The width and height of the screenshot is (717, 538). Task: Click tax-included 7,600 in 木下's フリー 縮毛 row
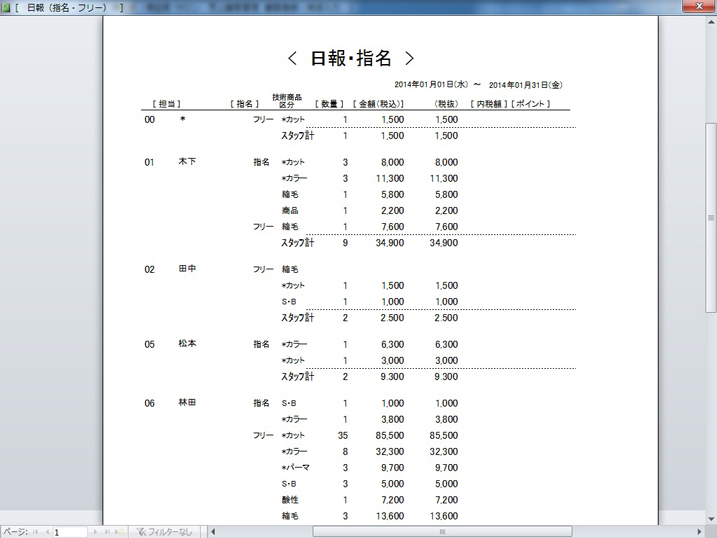(x=392, y=227)
